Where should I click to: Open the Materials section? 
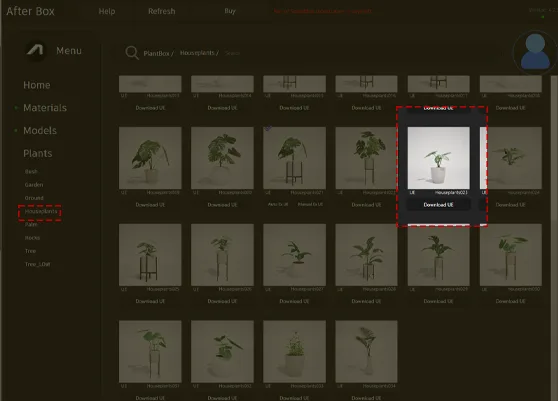pyautogui.click(x=45, y=108)
